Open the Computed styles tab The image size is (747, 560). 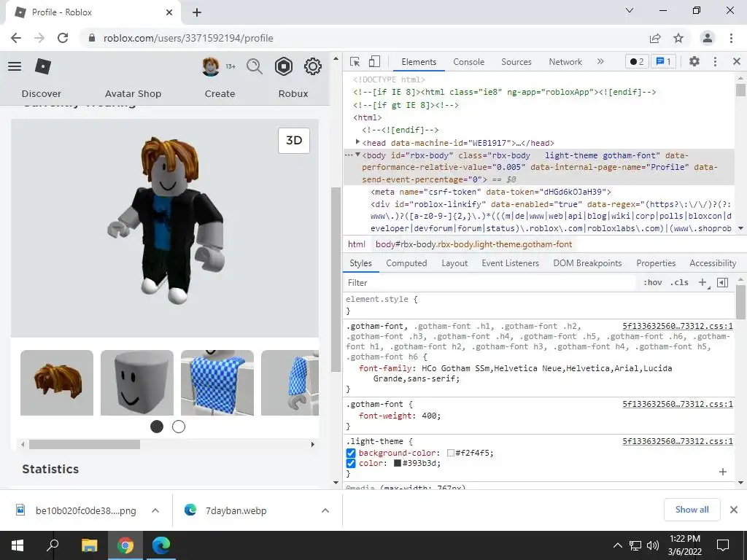tap(406, 262)
